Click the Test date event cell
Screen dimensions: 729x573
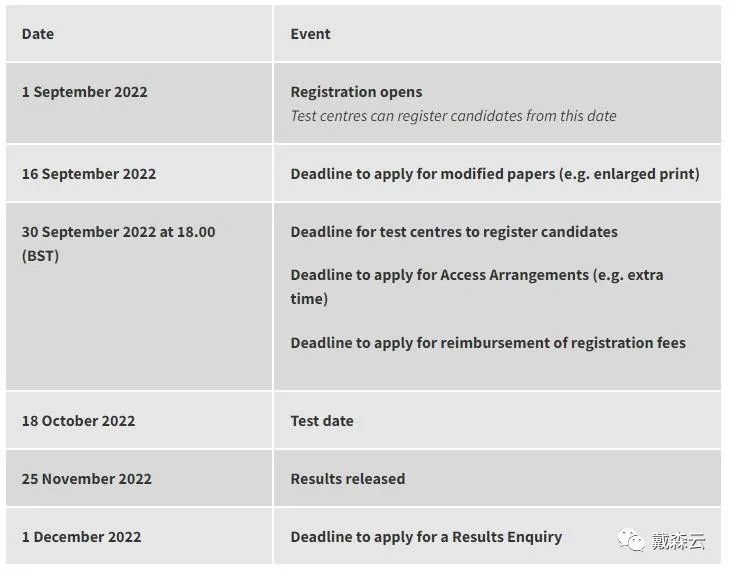pyautogui.click(x=497, y=420)
